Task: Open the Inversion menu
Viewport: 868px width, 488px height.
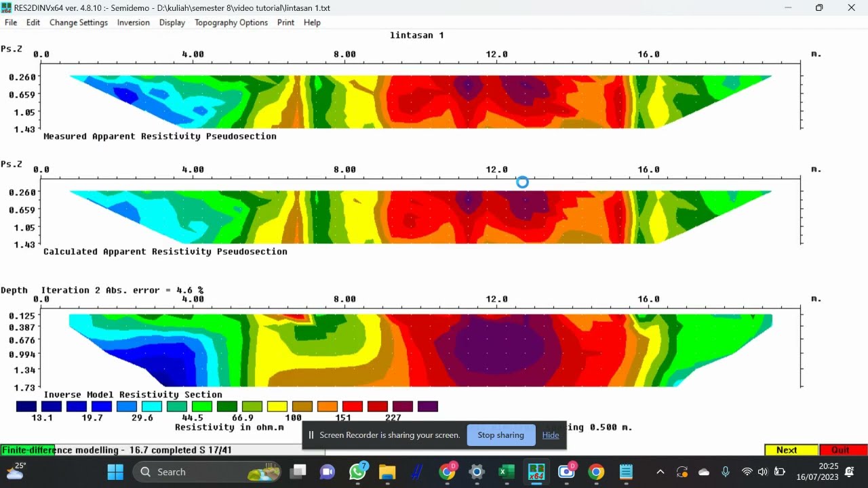Action: point(134,22)
